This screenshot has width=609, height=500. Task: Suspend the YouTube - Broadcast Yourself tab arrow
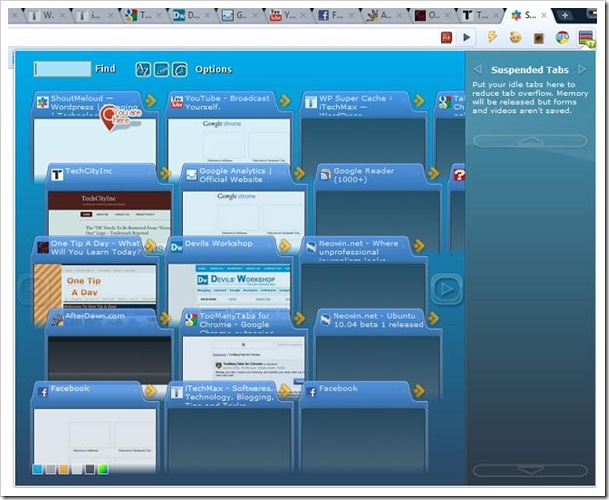coord(285,101)
